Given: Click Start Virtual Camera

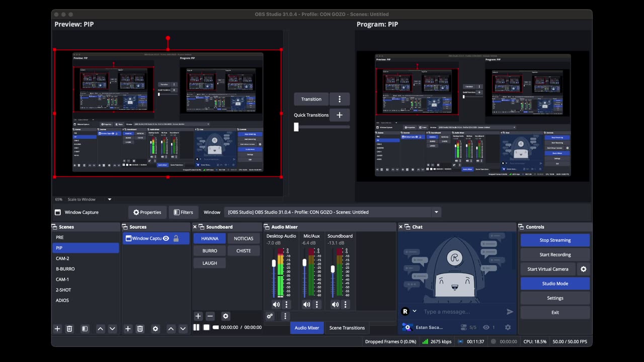Looking at the screenshot, I should pos(548,269).
